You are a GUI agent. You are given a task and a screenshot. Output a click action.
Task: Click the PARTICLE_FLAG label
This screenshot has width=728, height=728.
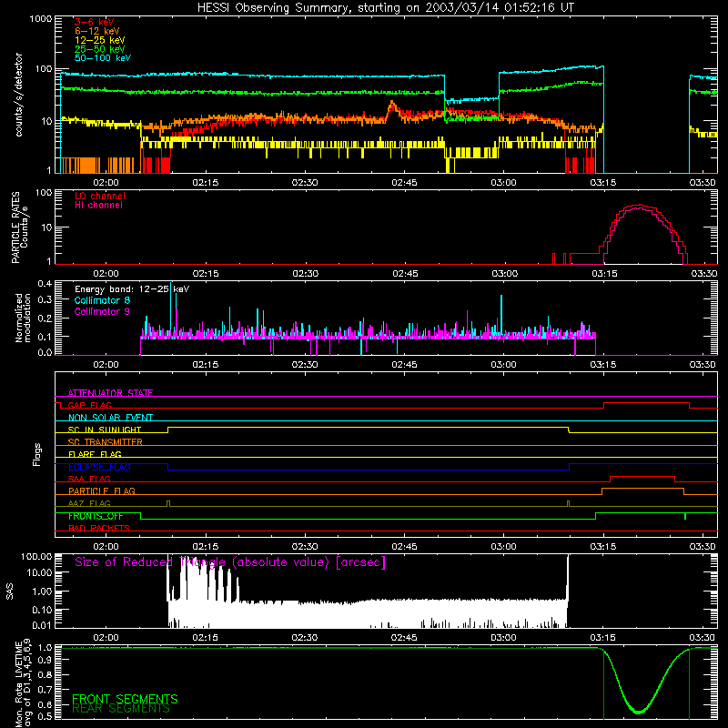[102, 490]
